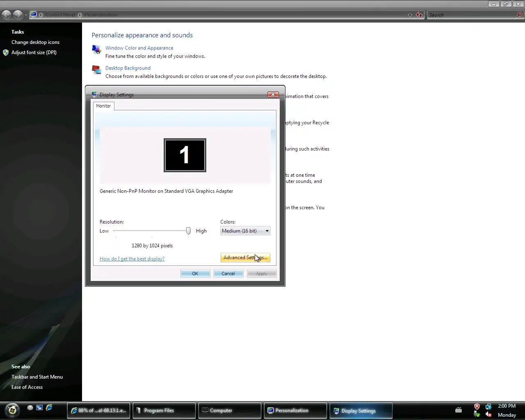
Task: Click the OK button
Action: pyautogui.click(x=195, y=274)
